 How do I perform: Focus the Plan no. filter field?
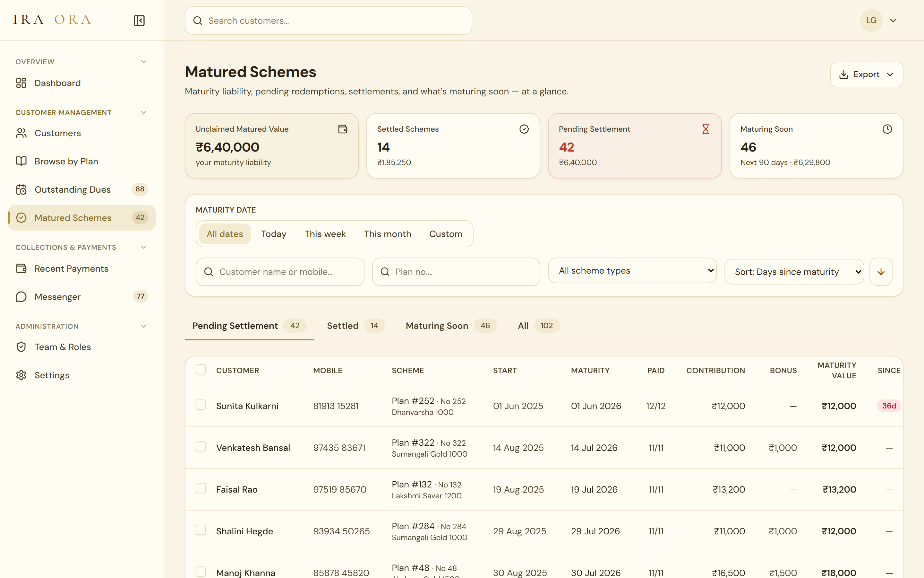click(456, 272)
